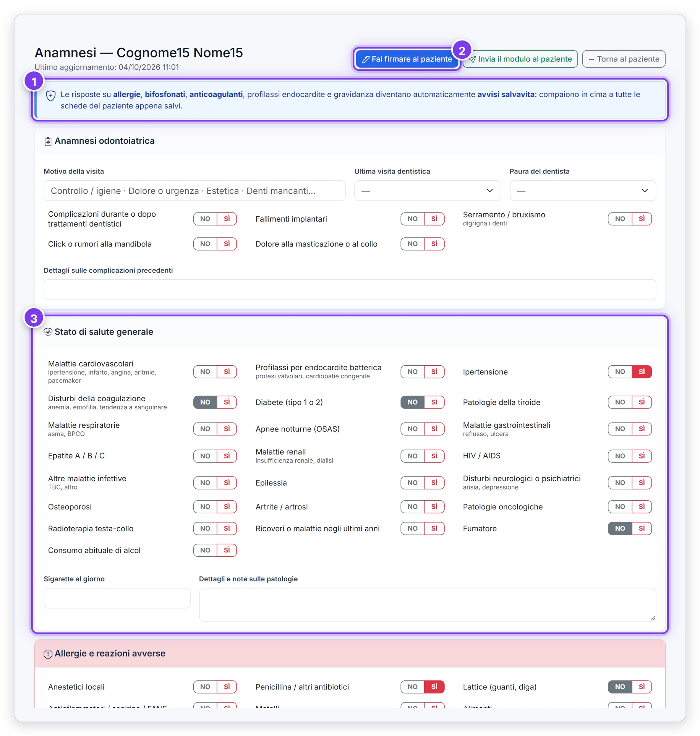
Task: Set Patologie oncologiche to NO
Action: [620, 507]
